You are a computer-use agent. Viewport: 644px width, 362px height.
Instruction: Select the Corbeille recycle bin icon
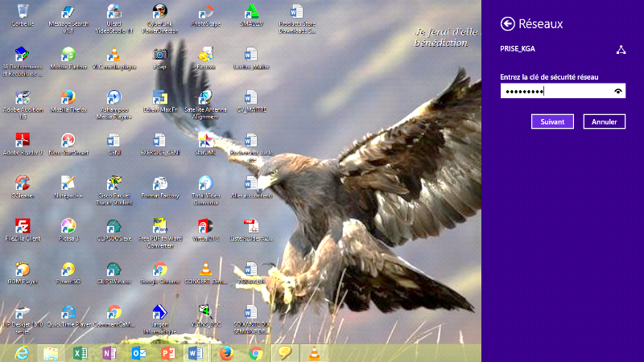[23, 12]
